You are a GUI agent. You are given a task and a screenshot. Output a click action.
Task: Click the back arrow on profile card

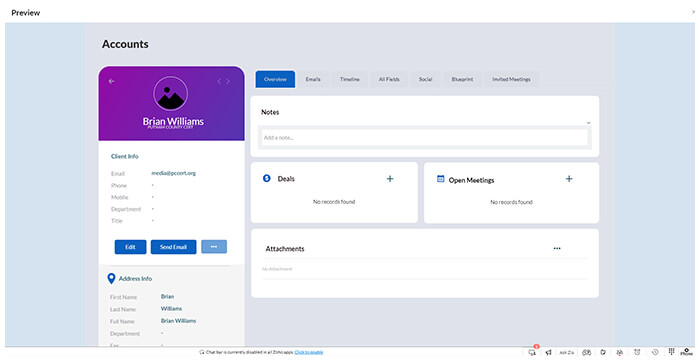pyautogui.click(x=112, y=81)
